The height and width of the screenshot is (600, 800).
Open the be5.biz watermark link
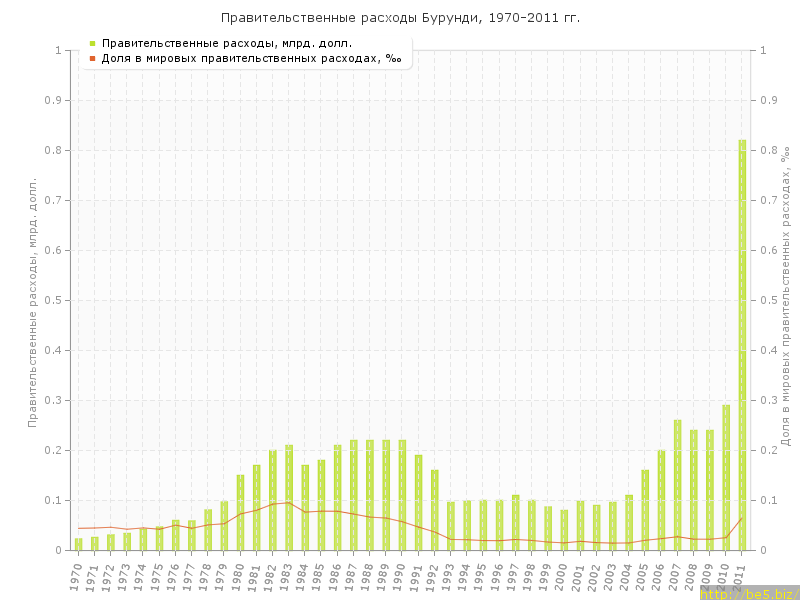(x=748, y=593)
